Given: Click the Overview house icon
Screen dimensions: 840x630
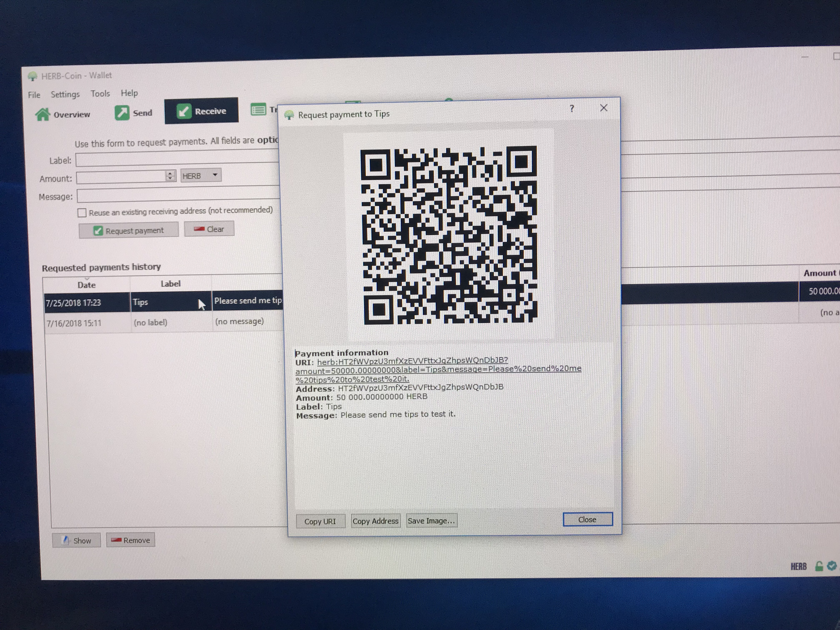Looking at the screenshot, I should tap(42, 114).
